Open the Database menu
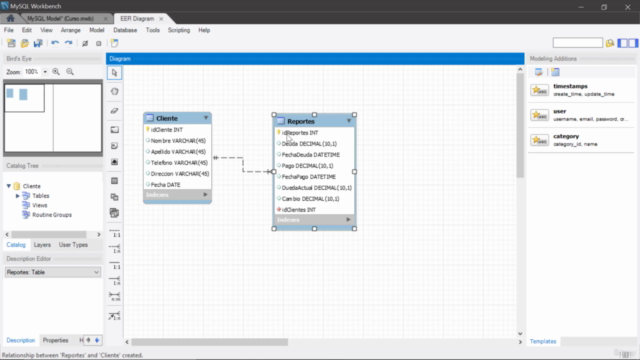This screenshot has width=640, height=360. pos(125,30)
